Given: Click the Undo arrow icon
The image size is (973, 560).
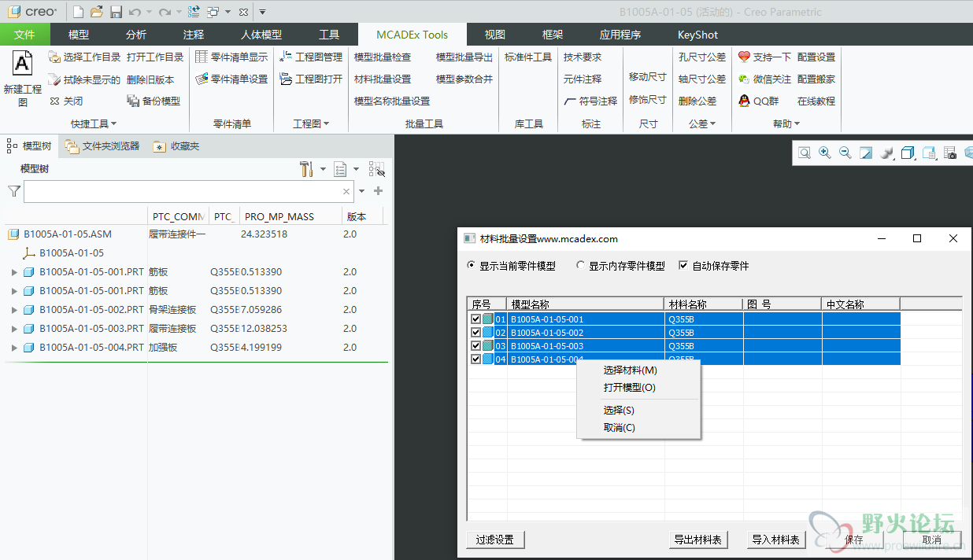Looking at the screenshot, I should [135, 12].
